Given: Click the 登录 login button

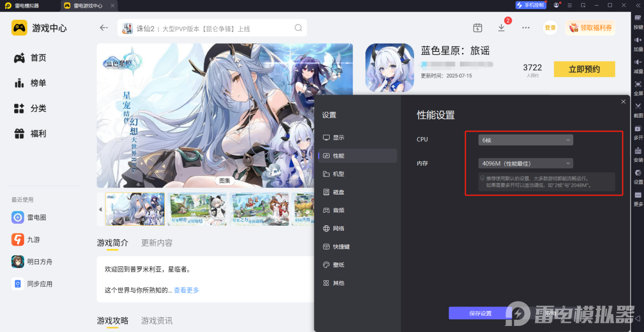Looking at the screenshot, I should tap(550, 27).
